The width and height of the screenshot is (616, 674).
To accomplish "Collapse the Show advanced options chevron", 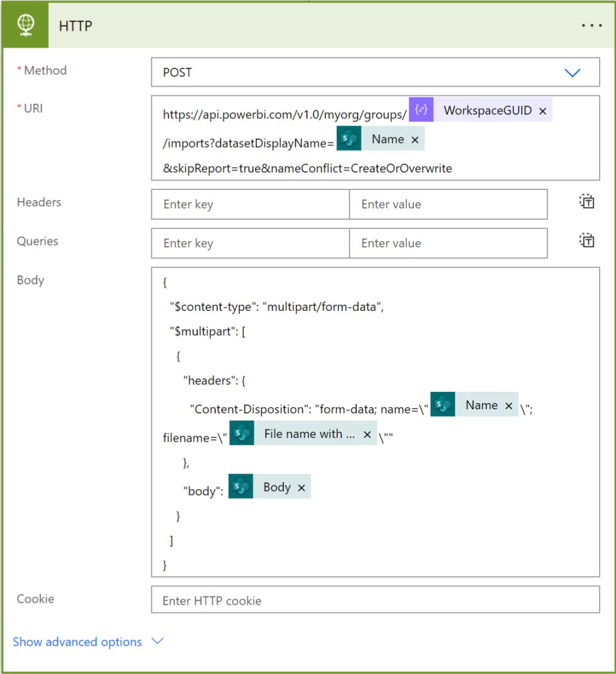I will click(x=157, y=641).
